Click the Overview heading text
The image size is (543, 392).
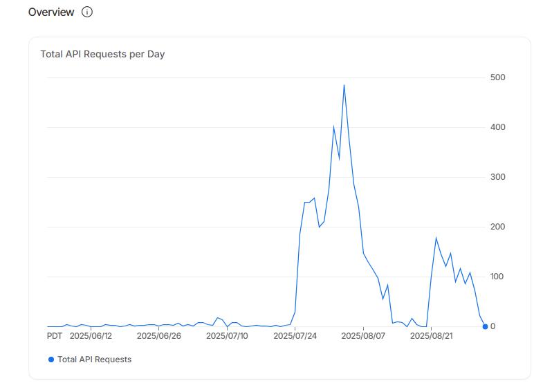pyautogui.click(x=51, y=12)
